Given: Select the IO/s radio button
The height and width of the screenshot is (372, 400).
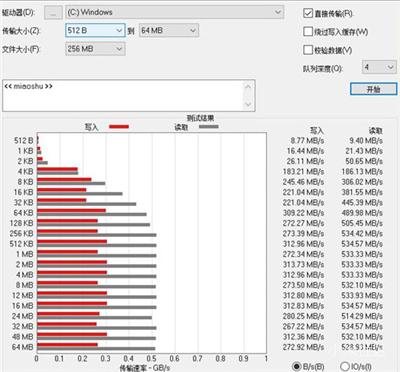Looking at the screenshot, I should (345, 366).
